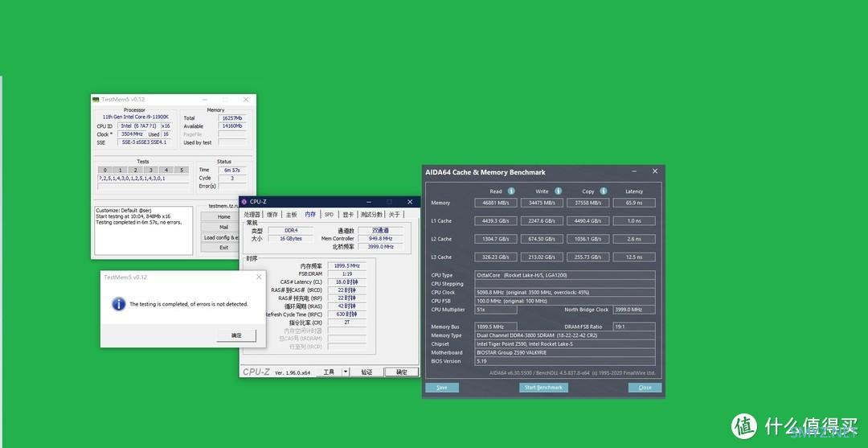This screenshot has width=868, height=448.
Task: Click 确定 in the TestMem5 completion dialog
Action: click(236, 335)
